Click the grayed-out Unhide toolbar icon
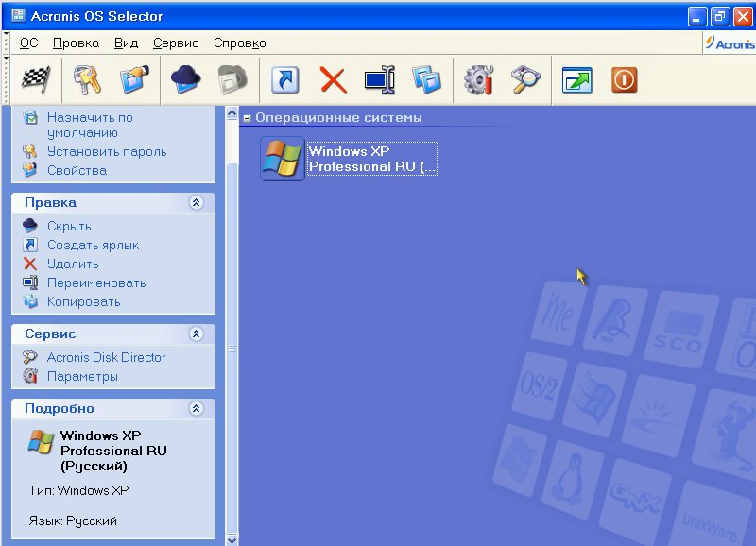Image resolution: width=756 pixels, height=546 pixels. tap(232, 79)
